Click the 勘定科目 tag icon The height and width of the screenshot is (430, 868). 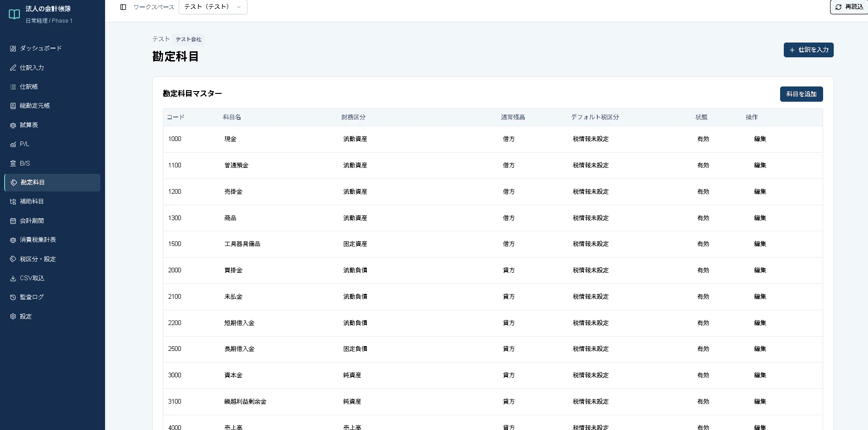point(14,183)
